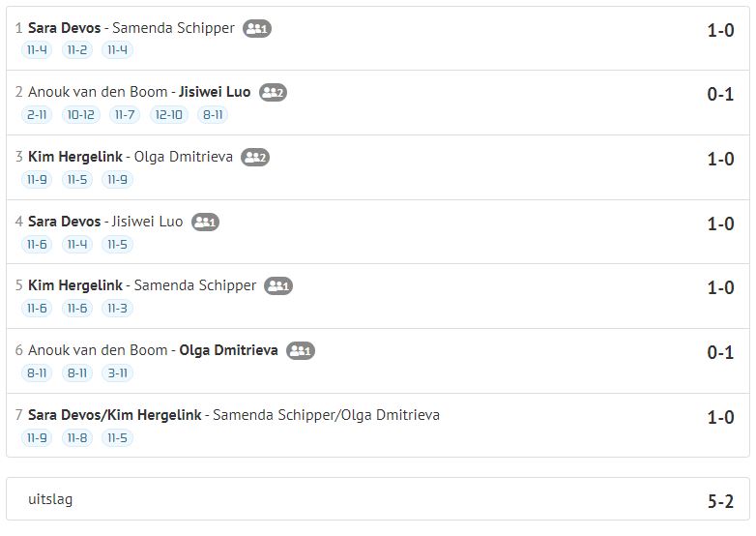Click the 3-11 set score in match 6
This screenshot has width=756, height=536.
tap(117, 372)
